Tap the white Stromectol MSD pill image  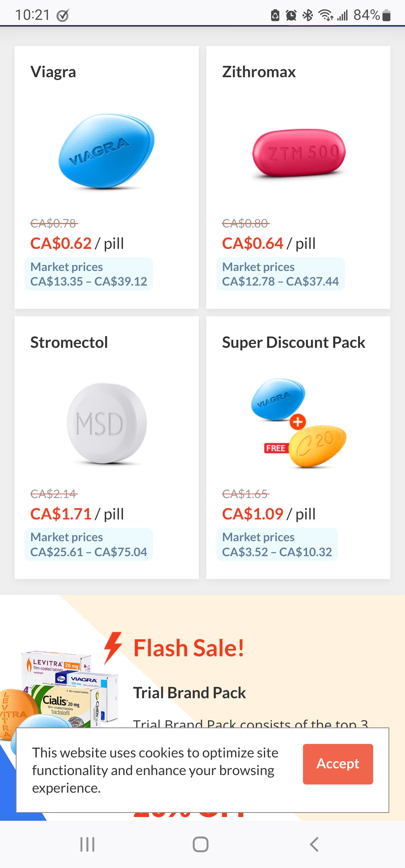(x=107, y=423)
